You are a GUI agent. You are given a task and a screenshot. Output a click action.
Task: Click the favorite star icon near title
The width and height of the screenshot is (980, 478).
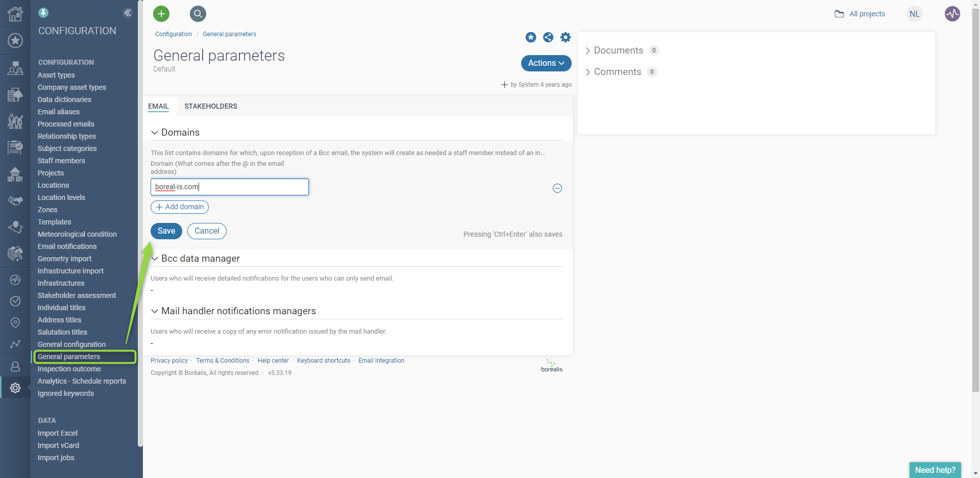tap(531, 37)
